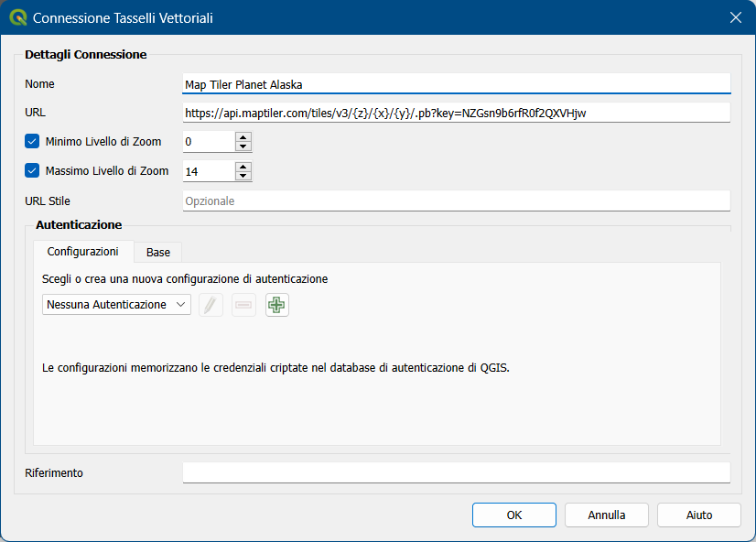Decrease minimum zoom level with down arrow
The width and height of the screenshot is (756, 542).
click(243, 146)
